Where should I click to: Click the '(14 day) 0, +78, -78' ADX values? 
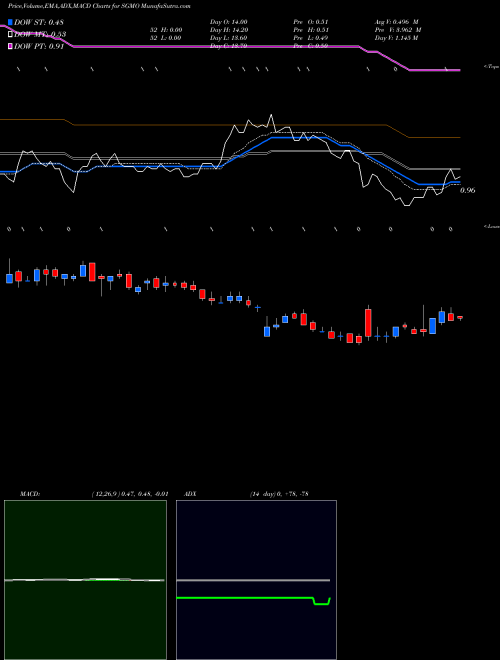(279, 494)
